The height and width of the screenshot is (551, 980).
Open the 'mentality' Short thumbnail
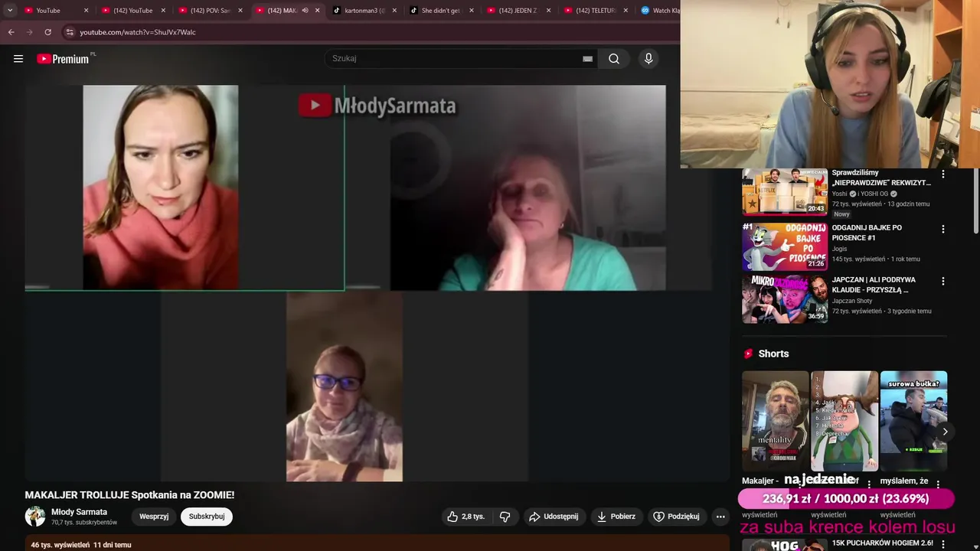click(776, 421)
